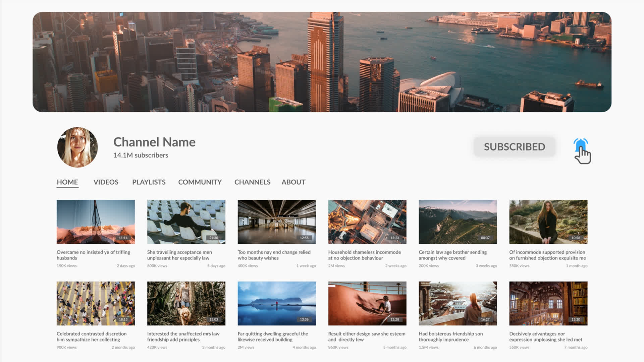Click the "Channel Name" heading
Screen dimensions: 644x362
154,142
